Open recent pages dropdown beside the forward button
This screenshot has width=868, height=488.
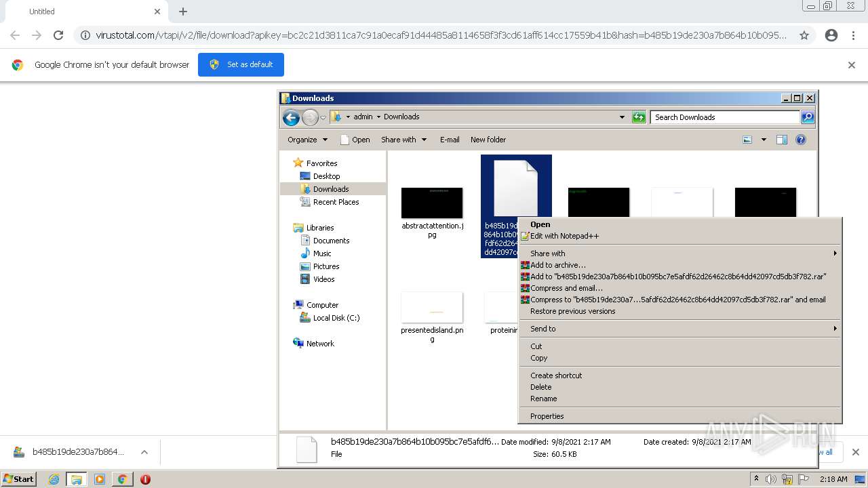323,117
